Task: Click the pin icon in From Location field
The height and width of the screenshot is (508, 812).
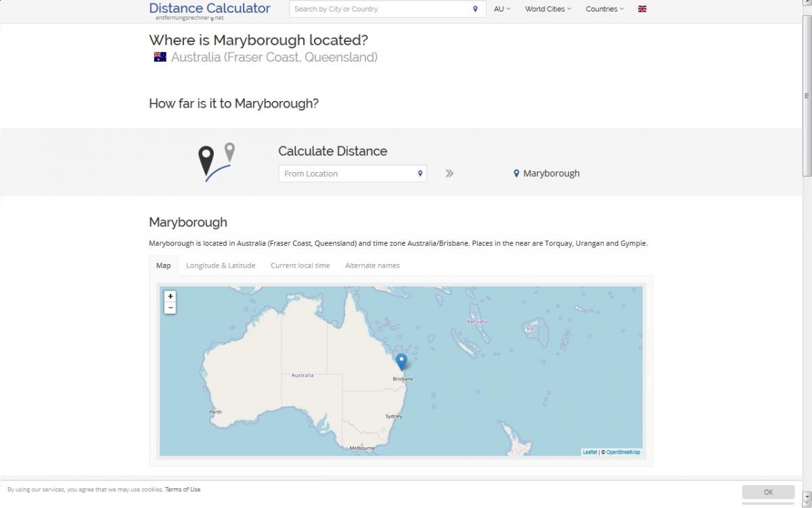Action: coord(420,173)
